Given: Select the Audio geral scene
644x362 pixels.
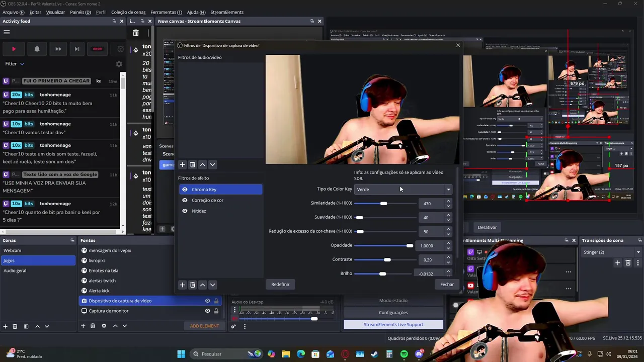Looking at the screenshot, I should pyautogui.click(x=38, y=270).
